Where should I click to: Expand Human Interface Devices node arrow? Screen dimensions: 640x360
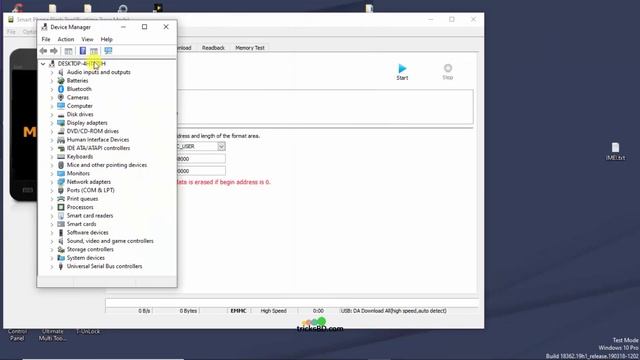point(52,140)
